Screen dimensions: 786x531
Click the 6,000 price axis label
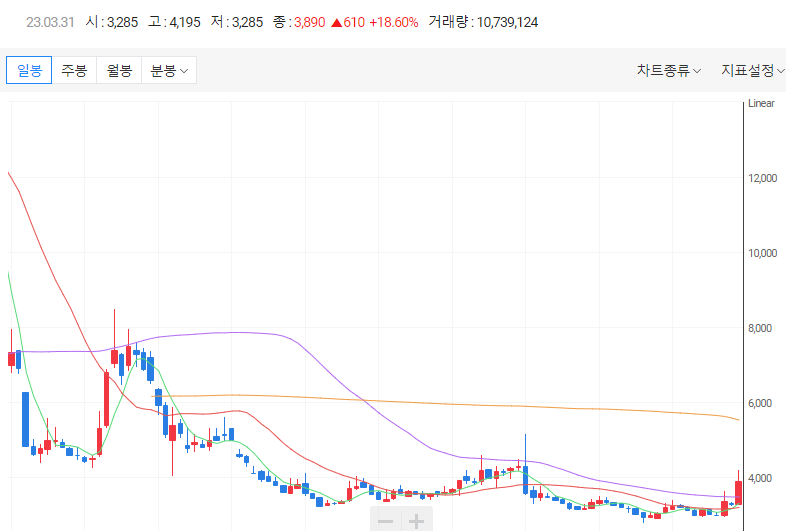[760, 403]
